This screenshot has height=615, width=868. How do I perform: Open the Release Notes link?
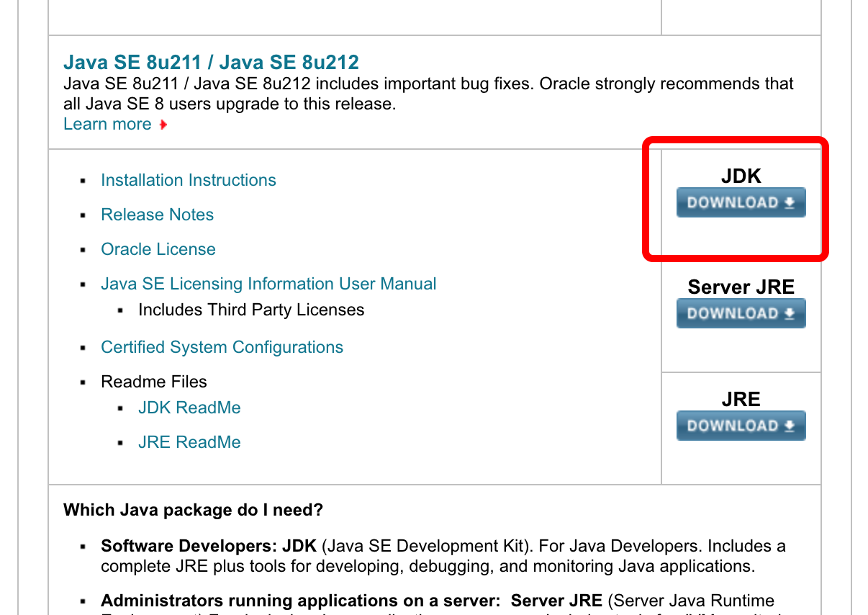click(157, 215)
